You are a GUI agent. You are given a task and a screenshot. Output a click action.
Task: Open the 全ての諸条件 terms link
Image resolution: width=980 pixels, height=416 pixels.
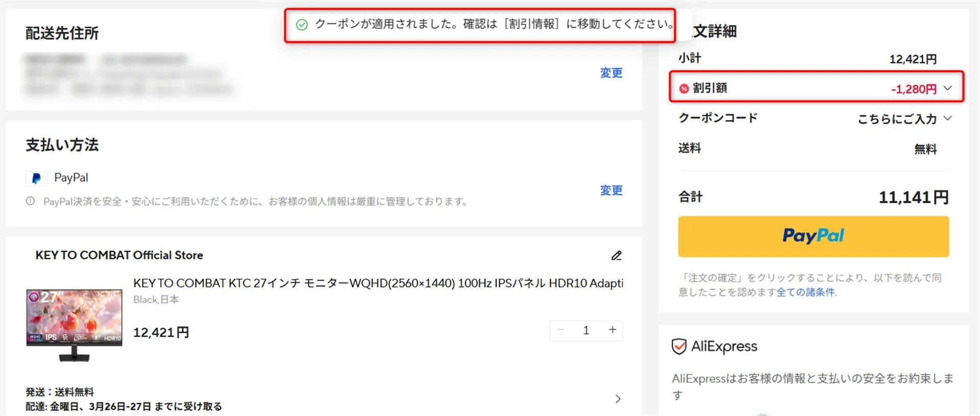(x=806, y=292)
